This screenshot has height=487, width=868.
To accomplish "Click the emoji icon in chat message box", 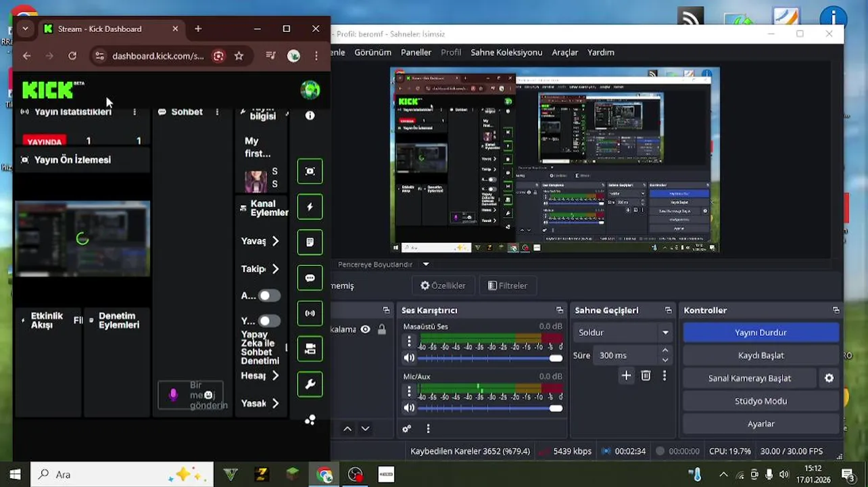I will point(208,395).
